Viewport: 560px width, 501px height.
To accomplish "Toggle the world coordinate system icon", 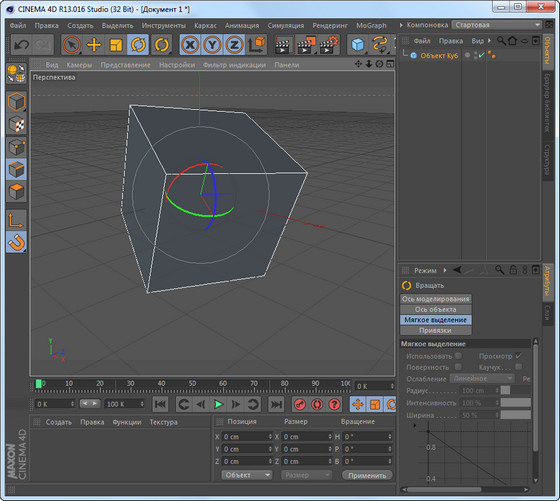I will pos(256,45).
